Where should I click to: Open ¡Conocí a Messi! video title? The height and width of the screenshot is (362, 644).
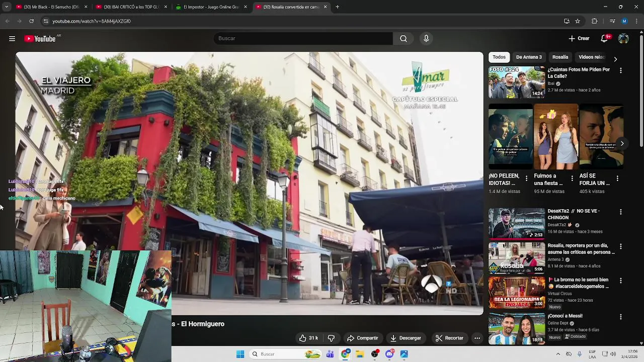pos(565,316)
